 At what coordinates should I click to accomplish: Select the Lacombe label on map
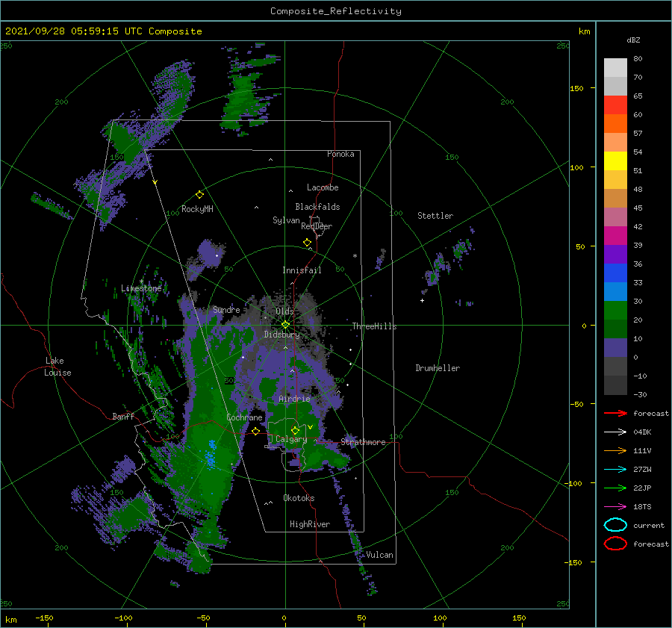click(x=323, y=187)
